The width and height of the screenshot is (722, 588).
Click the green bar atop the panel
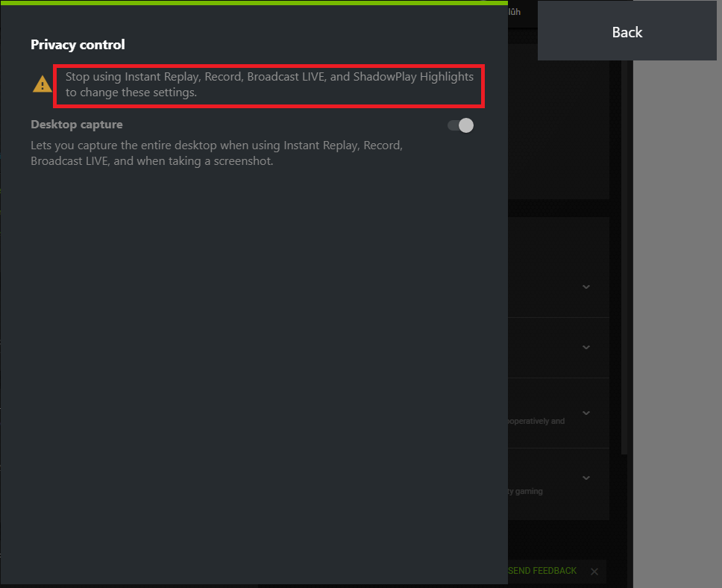click(x=254, y=3)
